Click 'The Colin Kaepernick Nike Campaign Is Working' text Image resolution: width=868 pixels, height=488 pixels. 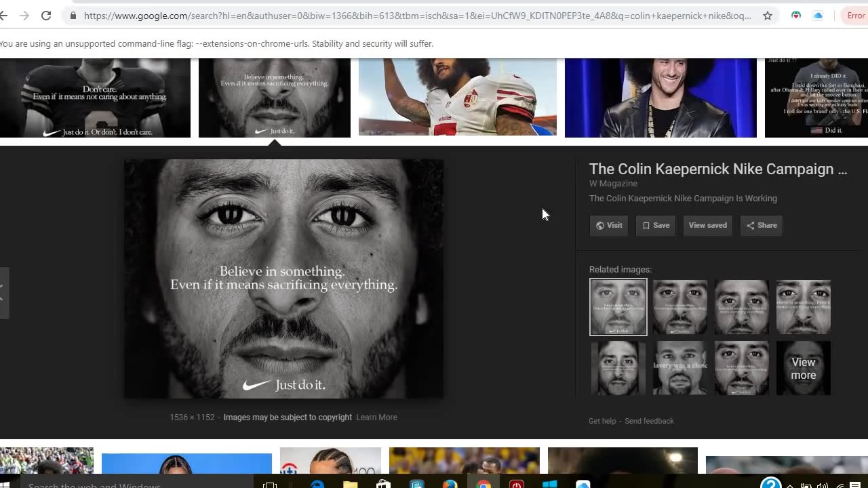[x=683, y=199]
